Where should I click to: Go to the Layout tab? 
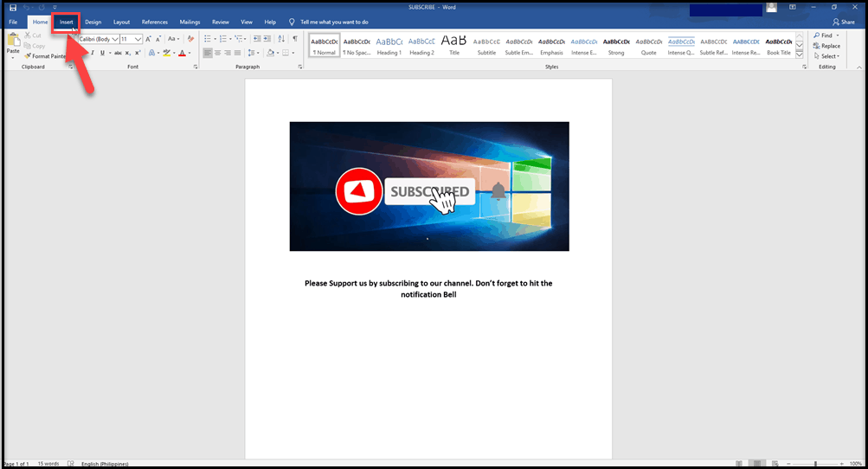coord(121,22)
